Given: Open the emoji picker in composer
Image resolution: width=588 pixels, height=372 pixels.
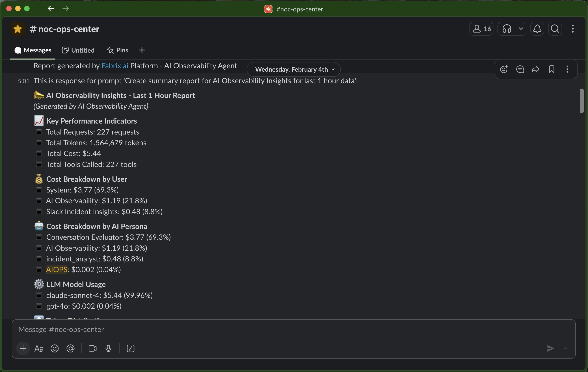Looking at the screenshot, I should coord(54,348).
